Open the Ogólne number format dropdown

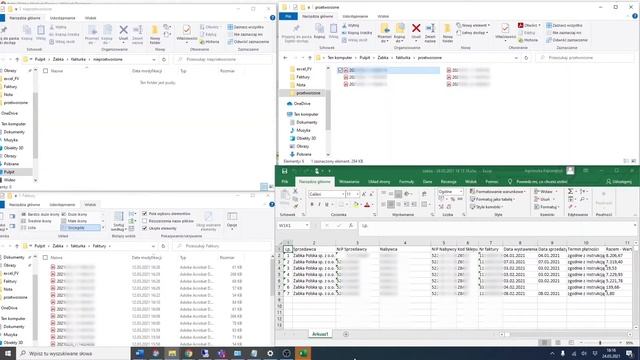(x=461, y=191)
